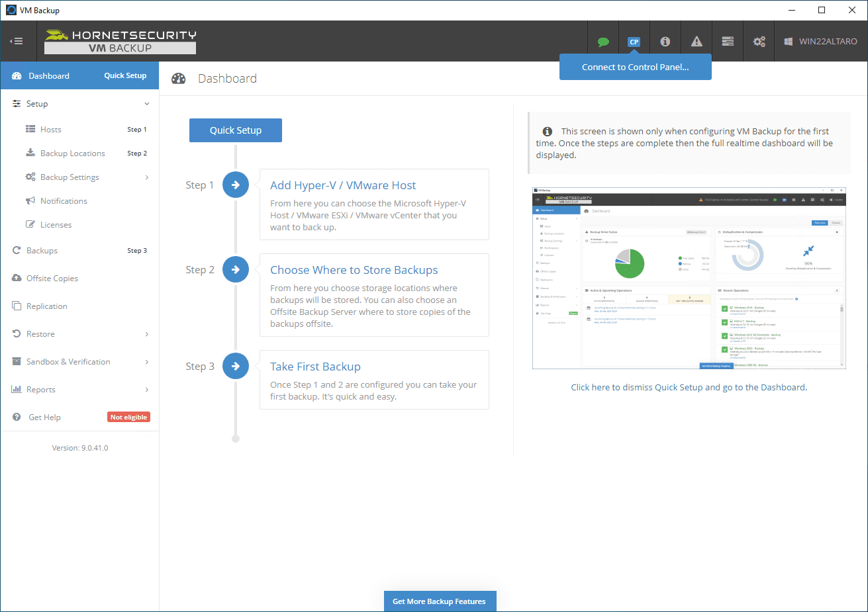Screen dimensions: 868x612
Task: Click the Backup Settings gears icon
Action: pos(30,177)
